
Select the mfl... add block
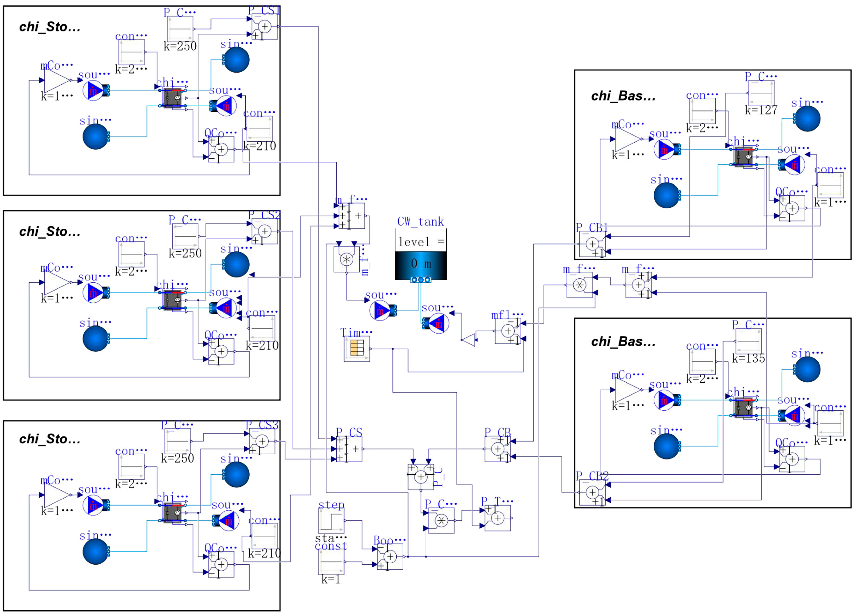(x=508, y=331)
